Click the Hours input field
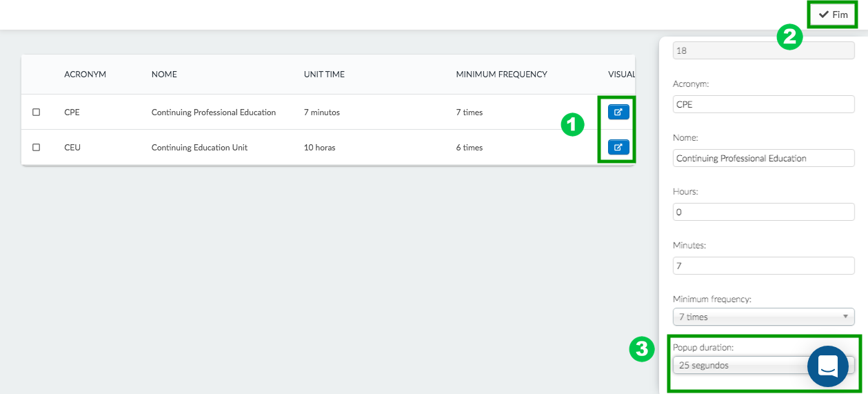 [x=763, y=212]
